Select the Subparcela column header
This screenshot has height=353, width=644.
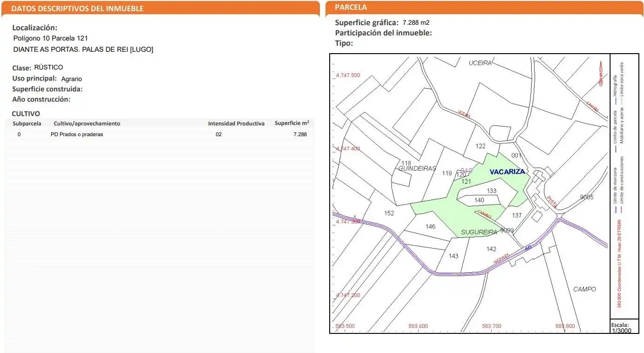(27, 124)
